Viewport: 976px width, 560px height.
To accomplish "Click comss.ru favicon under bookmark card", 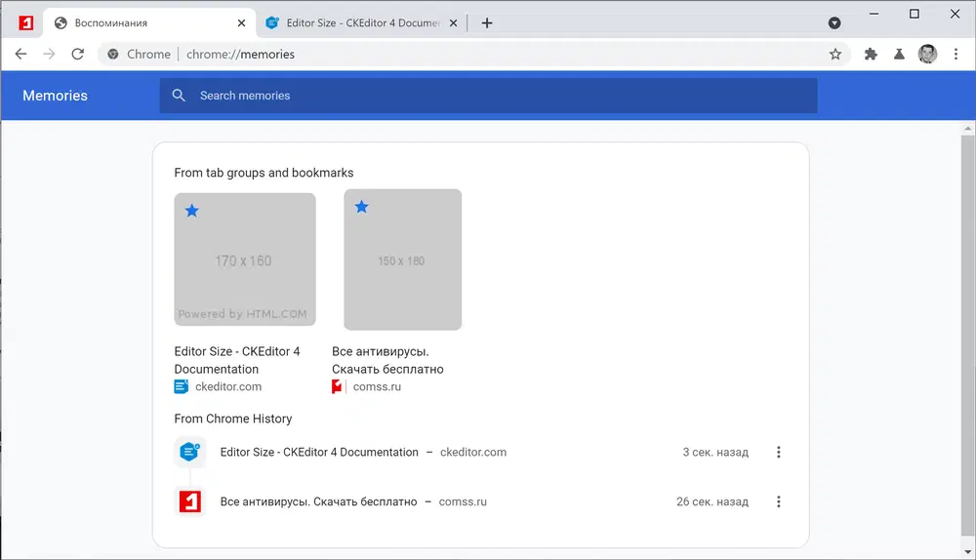I will click(337, 386).
